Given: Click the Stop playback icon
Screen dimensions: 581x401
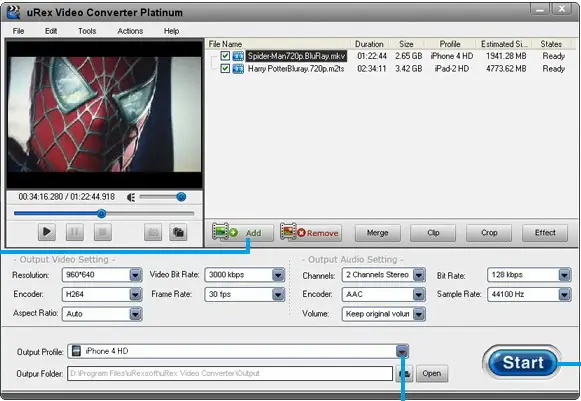Looking at the screenshot, I should 103,232.
